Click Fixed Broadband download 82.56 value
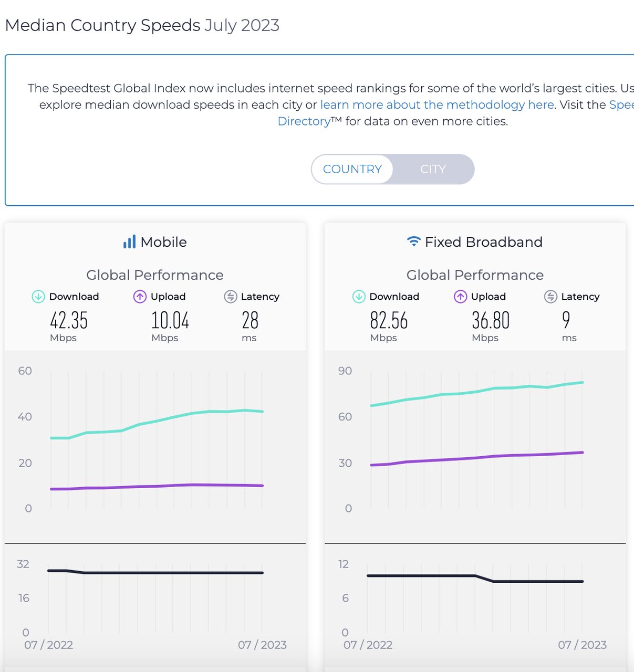Screen dimensions: 634x672 [x=389, y=320]
